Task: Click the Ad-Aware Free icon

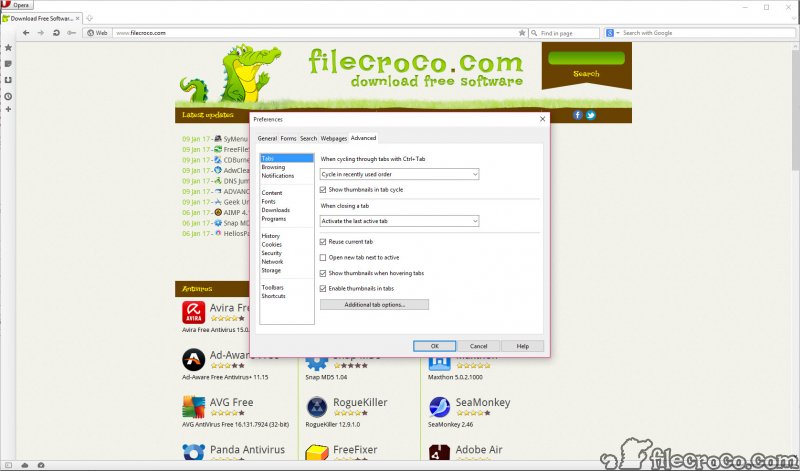Action: [x=193, y=360]
